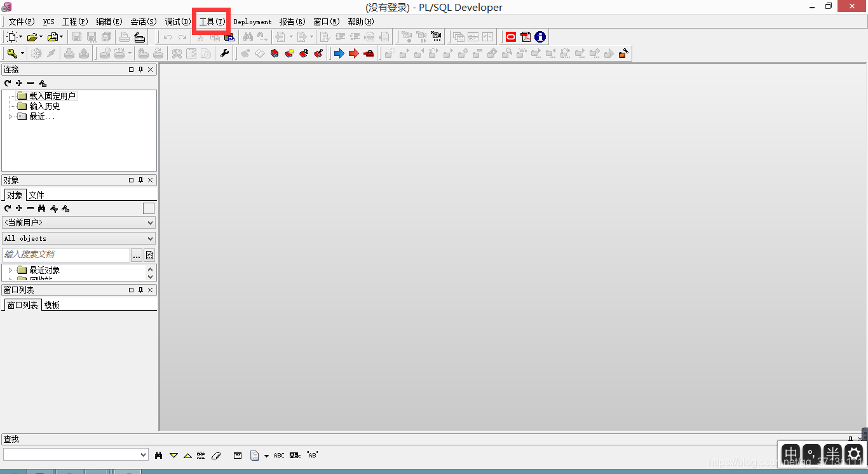This screenshot has height=474, width=868.
Task: Click the ... button beside search box
Action: (137, 255)
